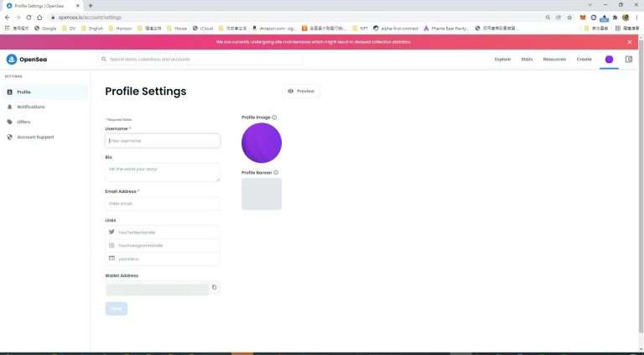Dismiss the maintenance banner with X

pos(630,42)
